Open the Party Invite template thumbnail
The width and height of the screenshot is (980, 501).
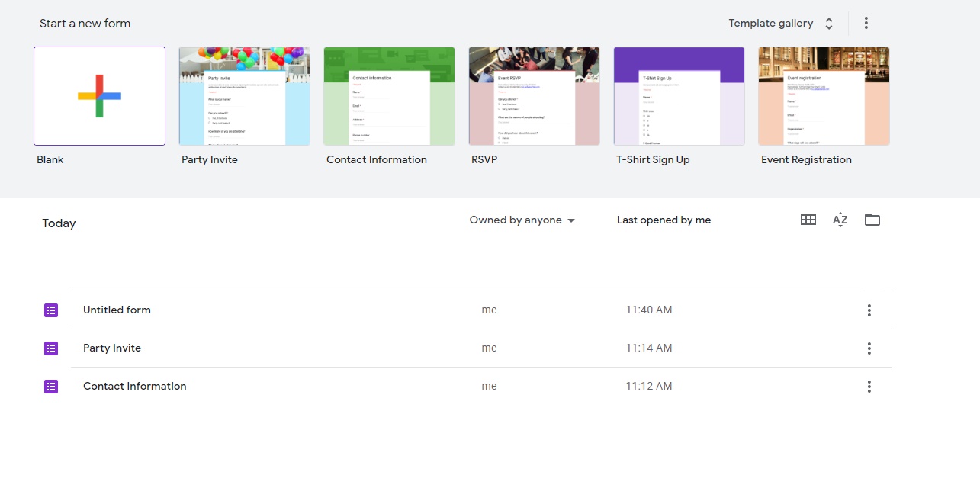coord(244,96)
